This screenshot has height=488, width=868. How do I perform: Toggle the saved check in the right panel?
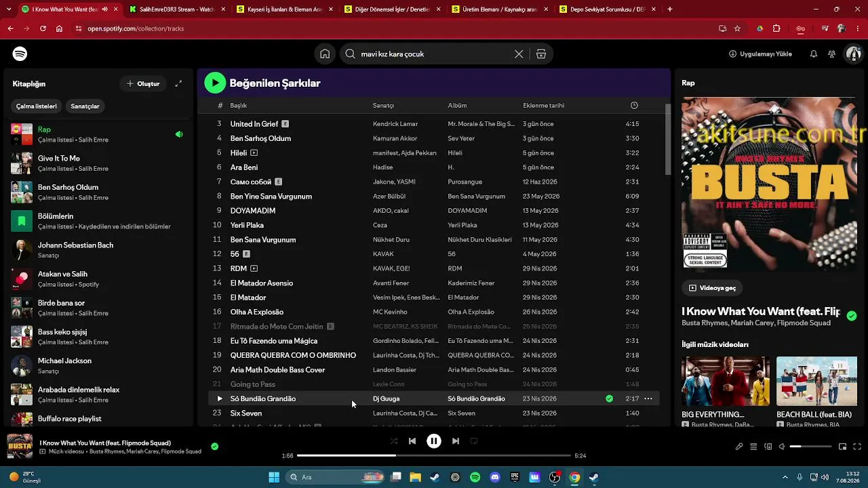[852, 316]
